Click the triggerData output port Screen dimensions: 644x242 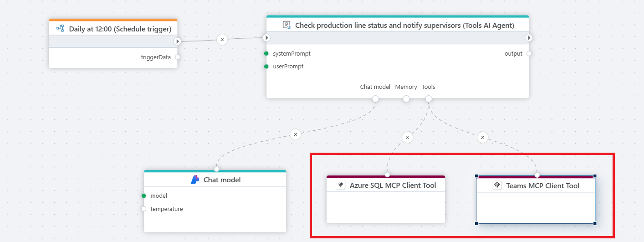click(178, 57)
